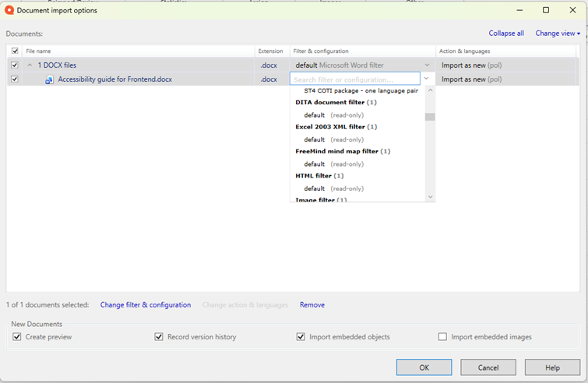Click the memoQ app icon in title bar
Image resolution: width=588 pixels, height=383 pixels.
click(9, 10)
